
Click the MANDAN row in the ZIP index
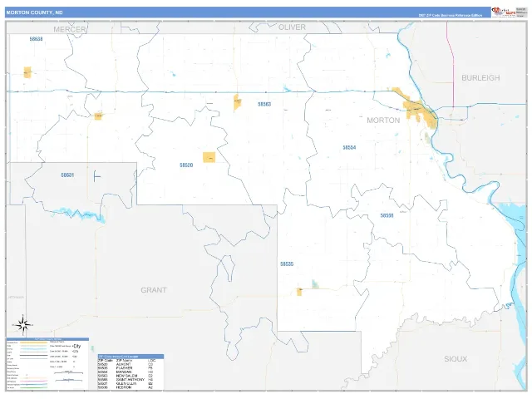click(x=131, y=372)
